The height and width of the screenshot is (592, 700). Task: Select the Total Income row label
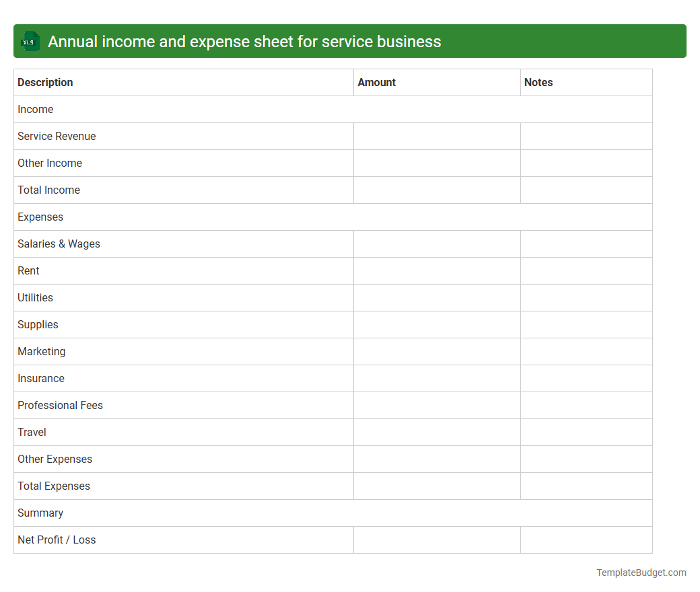point(48,190)
